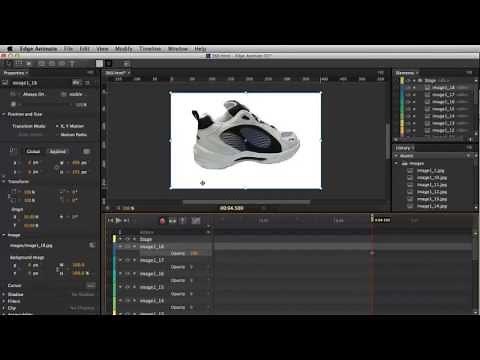Image resolution: width=480 pixels, height=360 pixels.
Task: Toggle the timeline pin icon
Action: tap(182, 221)
